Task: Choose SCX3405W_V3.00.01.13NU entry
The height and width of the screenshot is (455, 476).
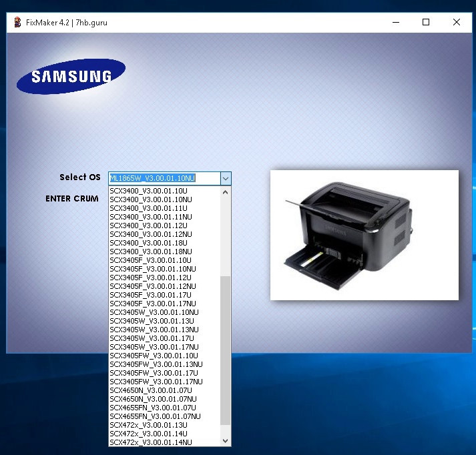Action: pos(164,330)
